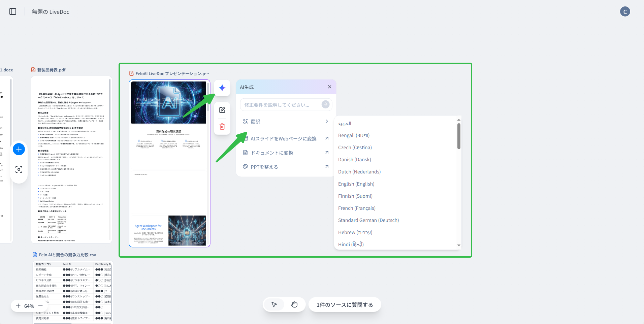Click the blue add source button
The image size is (644, 324).
tap(19, 149)
